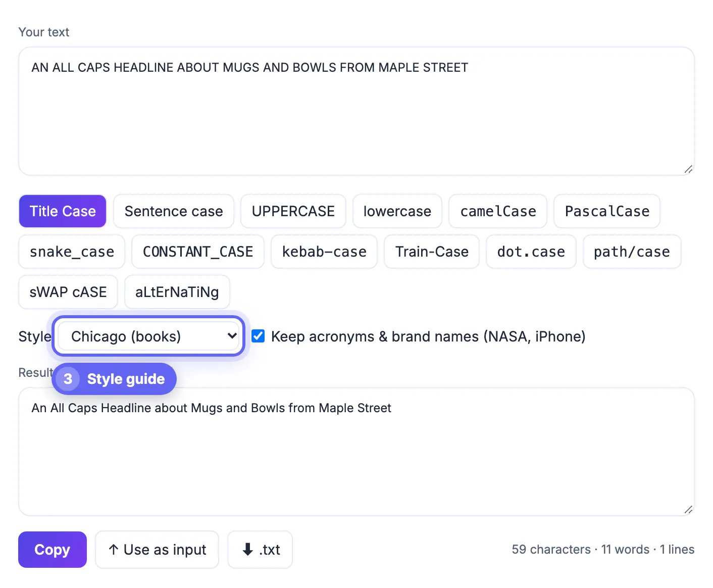Switch to lowercase conversion
The image size is (713, 588).
[397, 211]
